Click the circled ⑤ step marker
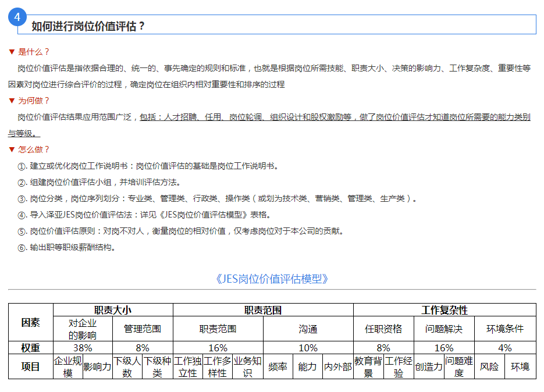 pyautogui.click(x=22, y=231)
